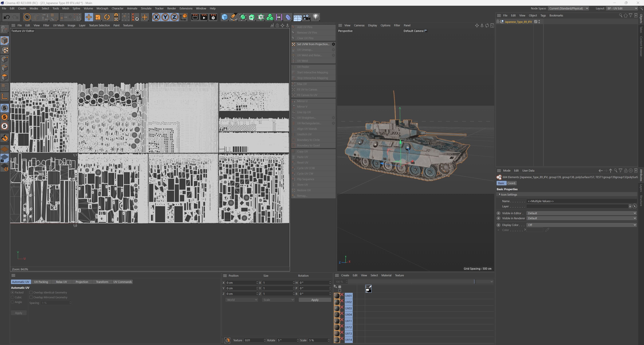
Task: Select the Scale tool icon
Action: (x=98, y=17)
